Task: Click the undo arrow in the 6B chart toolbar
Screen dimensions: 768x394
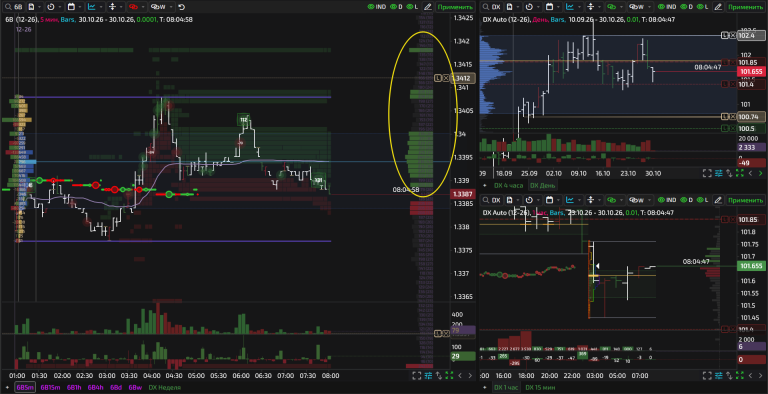Action: point(181,7)
